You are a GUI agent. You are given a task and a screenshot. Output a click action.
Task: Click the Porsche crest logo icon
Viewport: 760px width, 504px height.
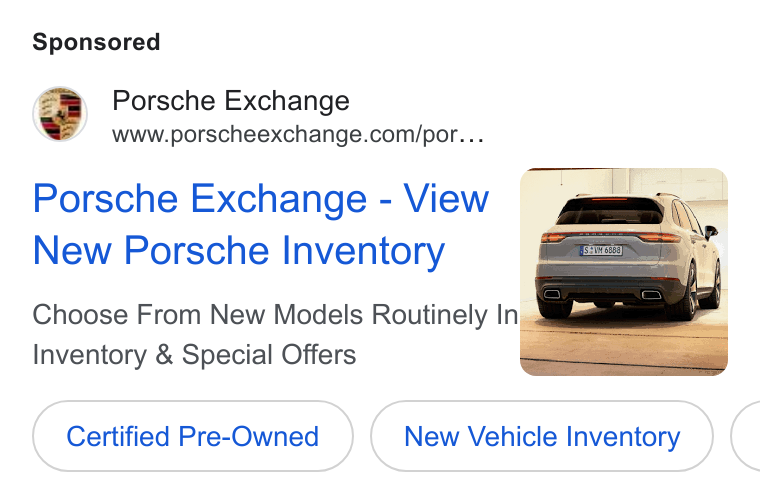coord(60,114)
